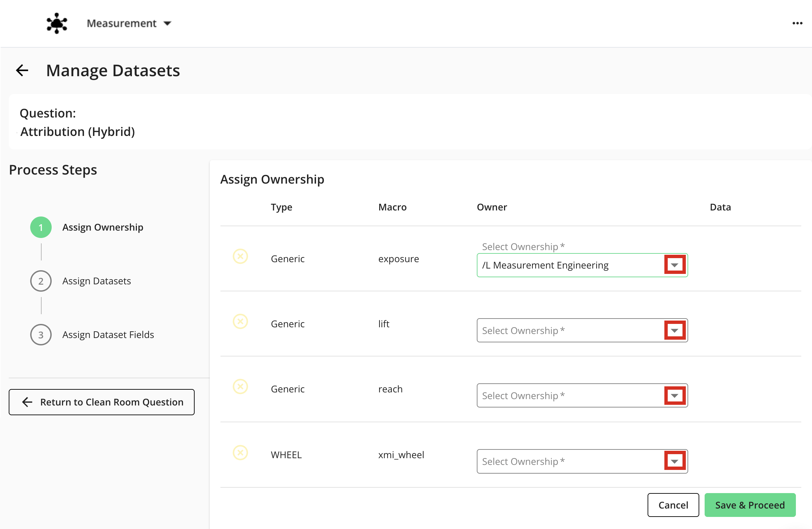812x529 pixels.
Task: Click the status icon for xmi_wheel row
Action: (240, 452)
